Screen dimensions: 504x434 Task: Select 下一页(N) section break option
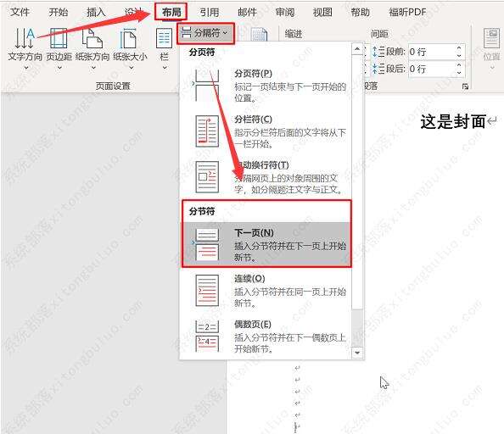click(x=266, y=245)
